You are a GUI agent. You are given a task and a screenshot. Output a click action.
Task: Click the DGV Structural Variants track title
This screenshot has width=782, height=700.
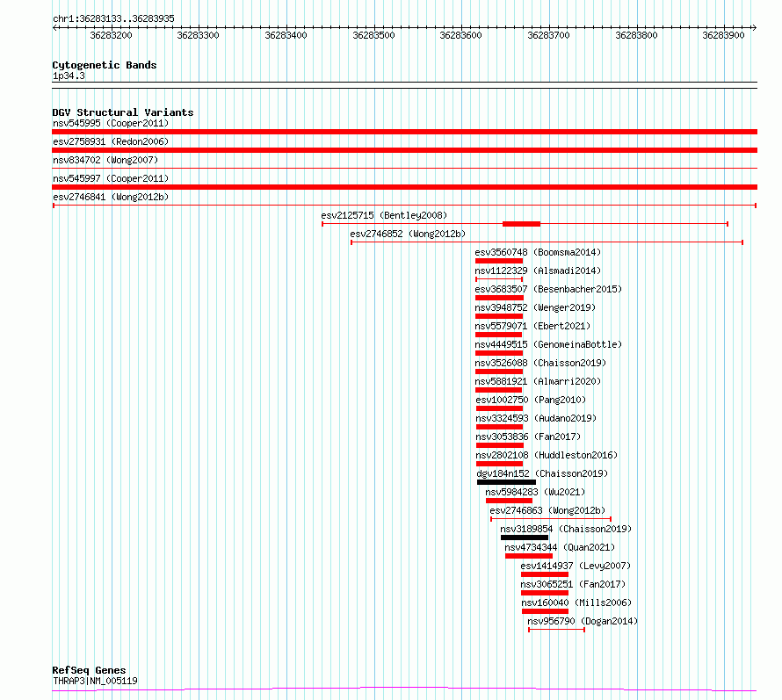[123, 112]
